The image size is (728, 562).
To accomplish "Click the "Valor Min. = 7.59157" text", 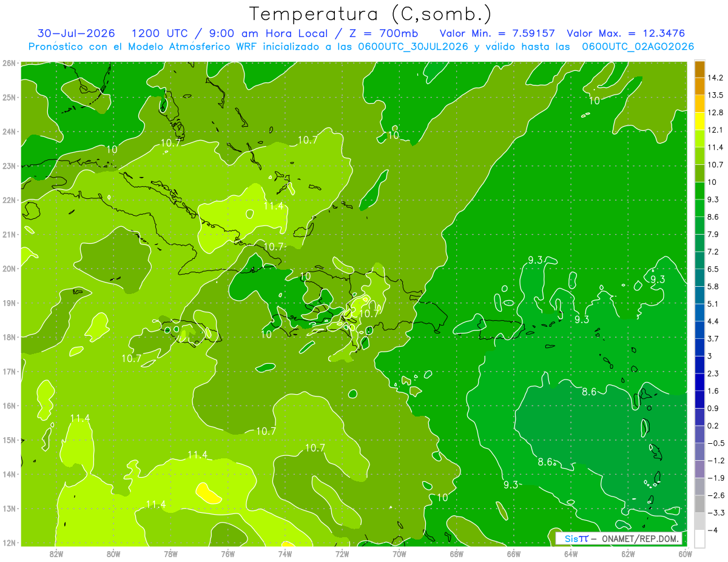I will pyautogui.click(x=497, y=33).
